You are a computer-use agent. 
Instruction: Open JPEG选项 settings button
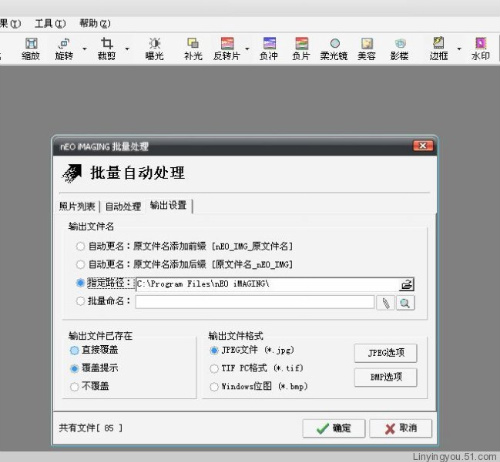386,353
